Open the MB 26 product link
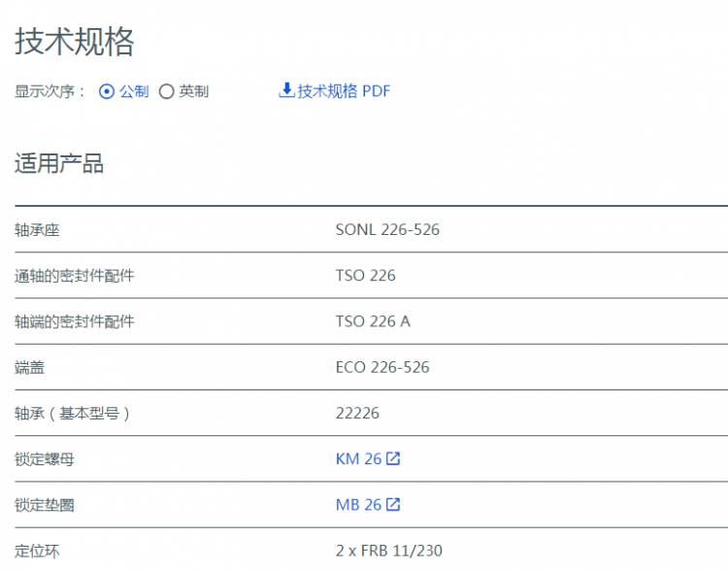Viewport: 728px width, 571px height. click(358, 505)
